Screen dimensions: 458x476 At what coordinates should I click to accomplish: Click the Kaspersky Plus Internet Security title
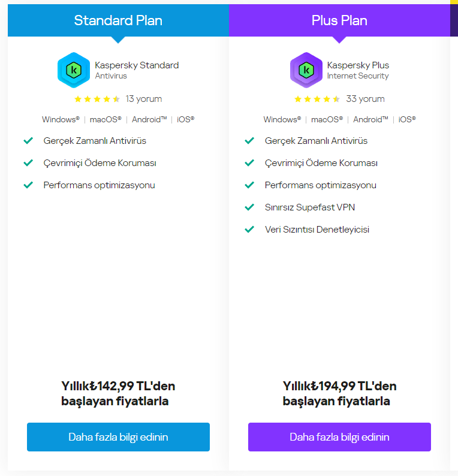click(358, 70)
